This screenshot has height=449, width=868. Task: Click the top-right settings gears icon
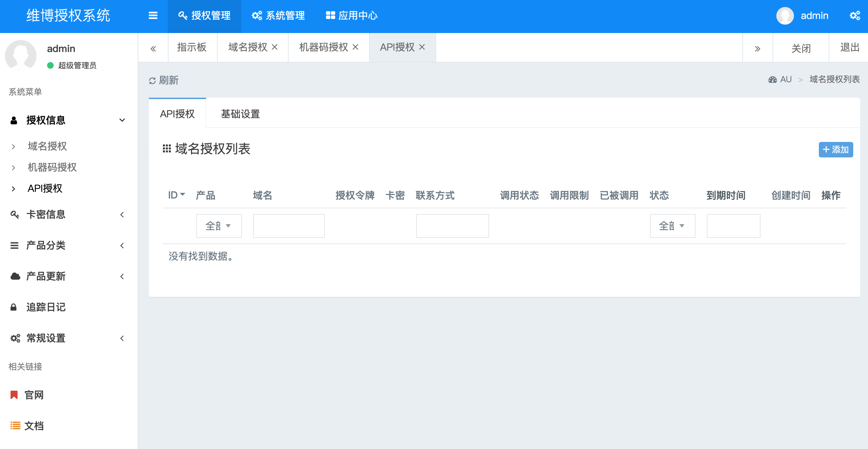click(x=855, y=15)
